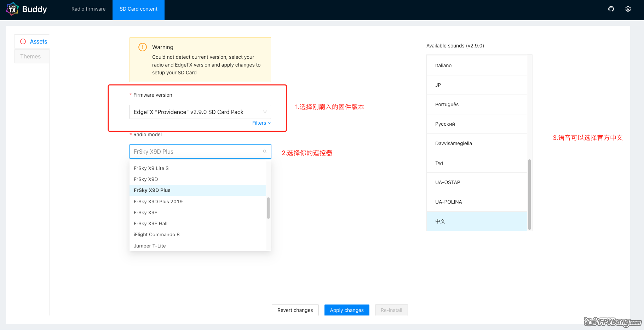Screen dimensions: 644x330
Task: Select the Davvisámegiella sound pack
Action: coord(477,143)
